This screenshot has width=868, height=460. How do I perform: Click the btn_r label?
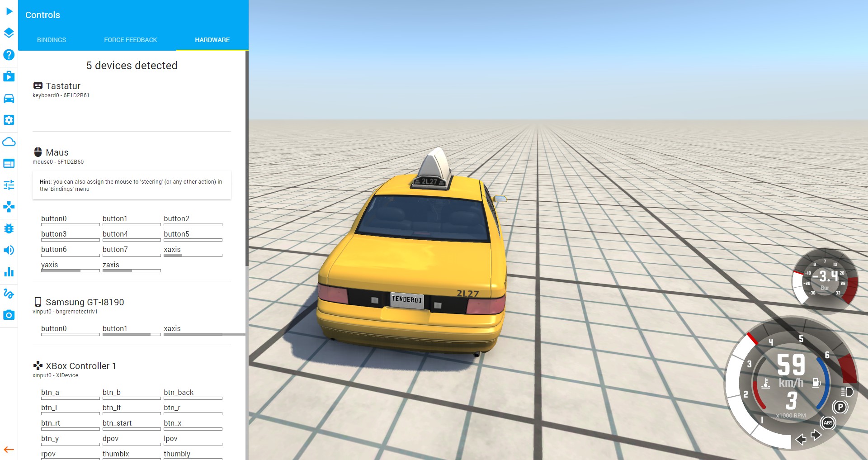(x=172, y=408)
